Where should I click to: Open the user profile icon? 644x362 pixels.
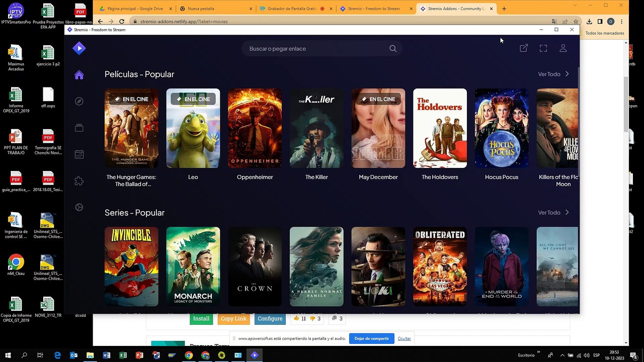coord(563,48)
